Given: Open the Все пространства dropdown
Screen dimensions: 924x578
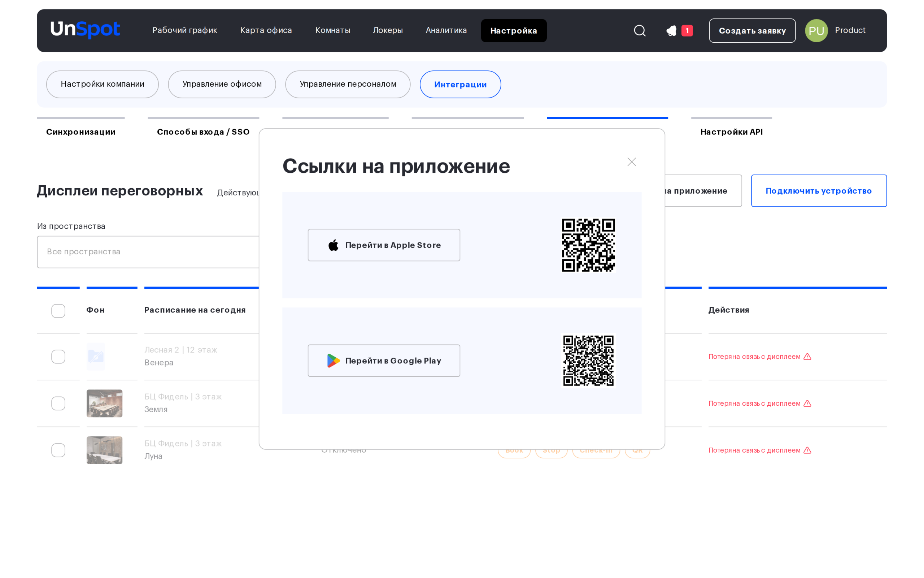Looking at the screenshot, I should [148, 252].
